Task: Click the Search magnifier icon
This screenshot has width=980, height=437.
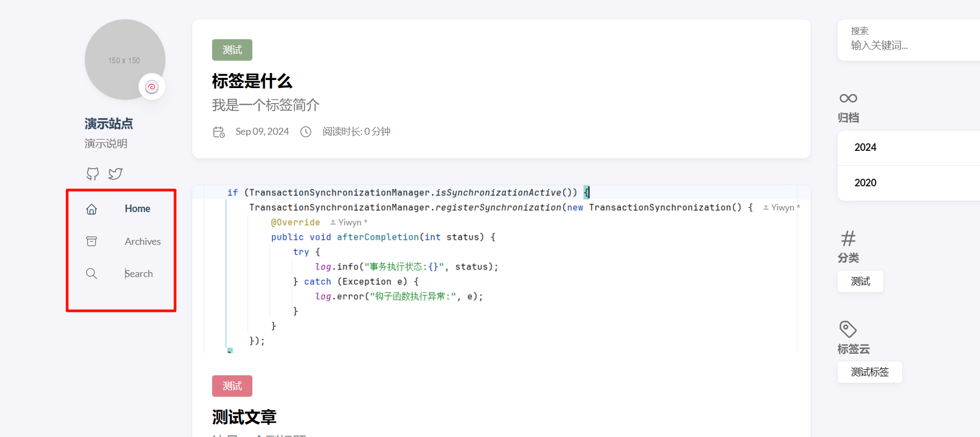Action: [x=92, y=274]
